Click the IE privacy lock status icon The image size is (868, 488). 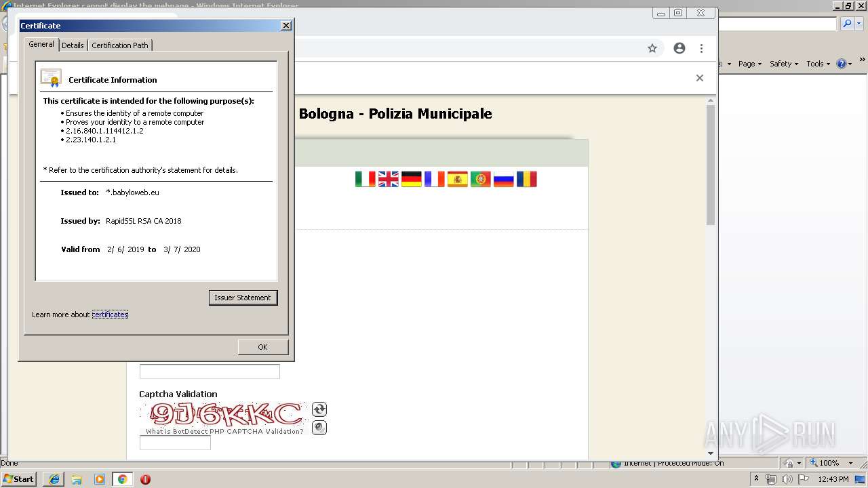pyautogui.click(x=790, y=463)
